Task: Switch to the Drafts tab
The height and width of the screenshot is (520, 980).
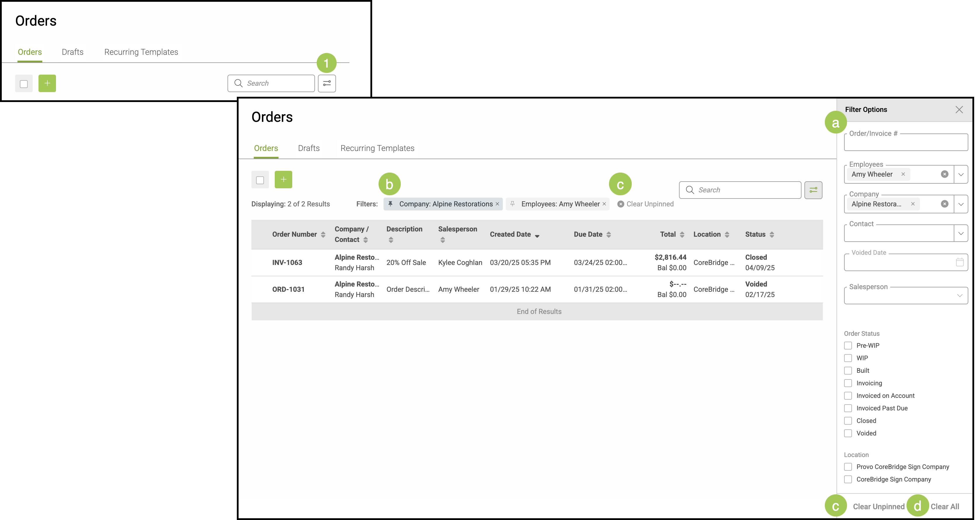Action: (309, 148)
